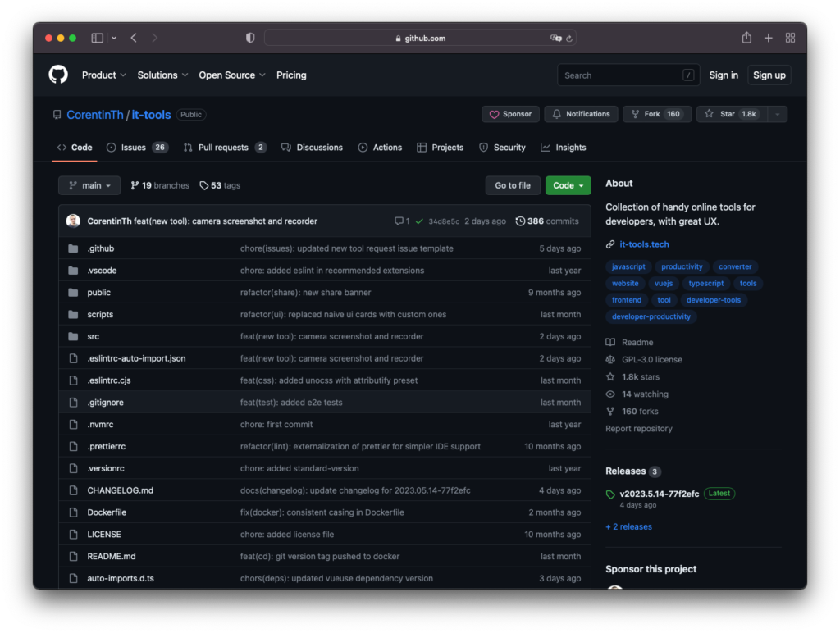This screenshot has width=840, height=633.
Task: Open the Insights tab
Action: click(x=563, y=148)
